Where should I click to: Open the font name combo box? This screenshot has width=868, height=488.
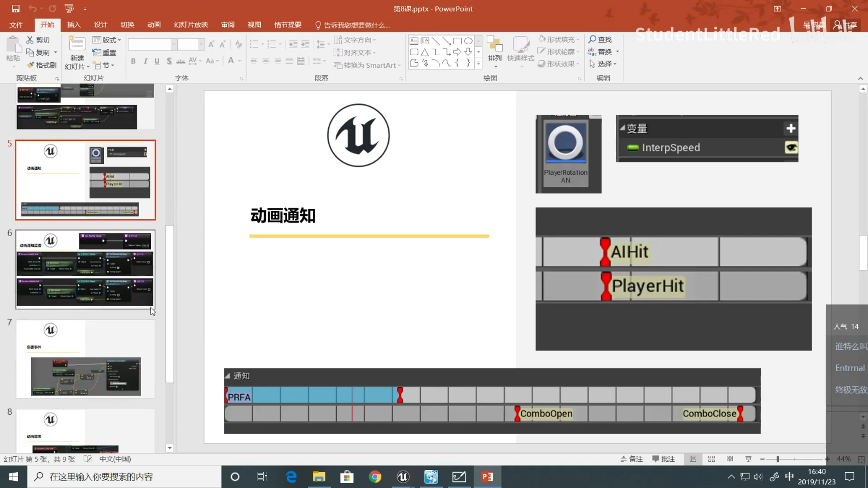(153, 44)
